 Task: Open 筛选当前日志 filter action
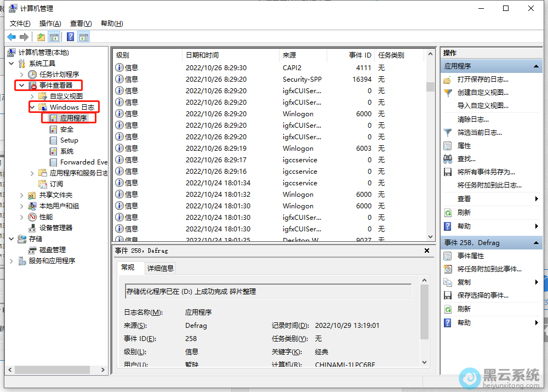tap(480, 132)
